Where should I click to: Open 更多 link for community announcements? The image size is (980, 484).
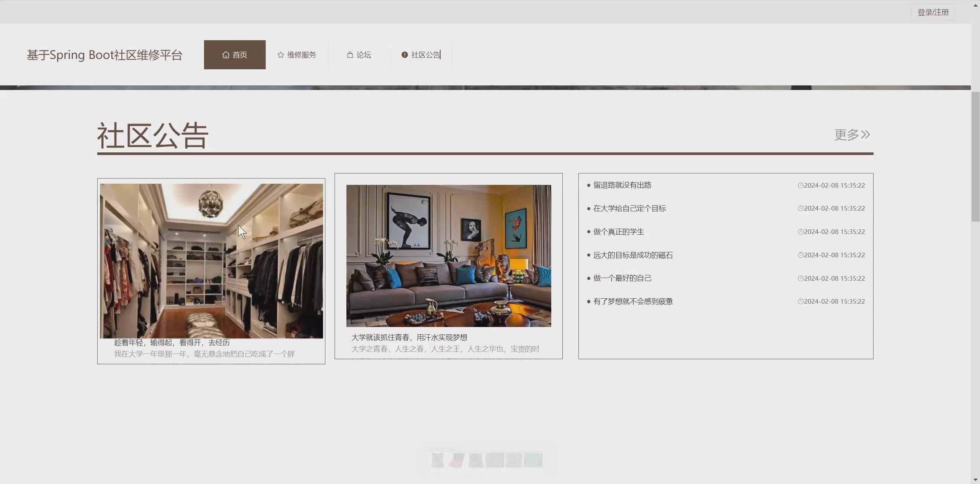click(852, 135)
